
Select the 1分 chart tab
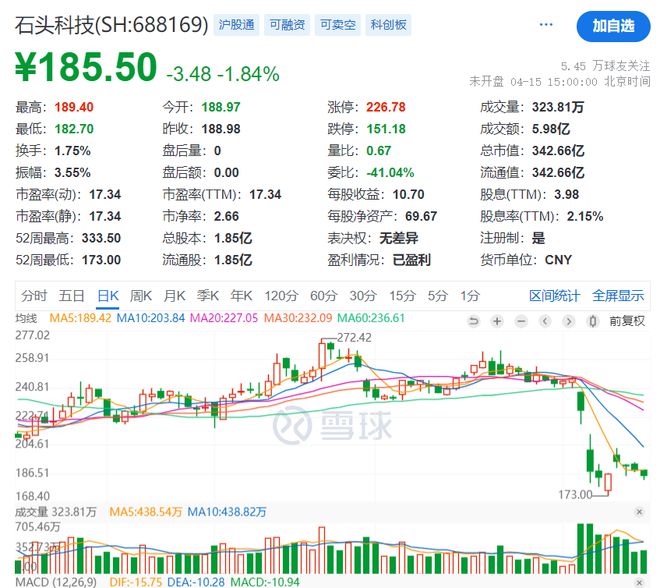coord(470,295)
